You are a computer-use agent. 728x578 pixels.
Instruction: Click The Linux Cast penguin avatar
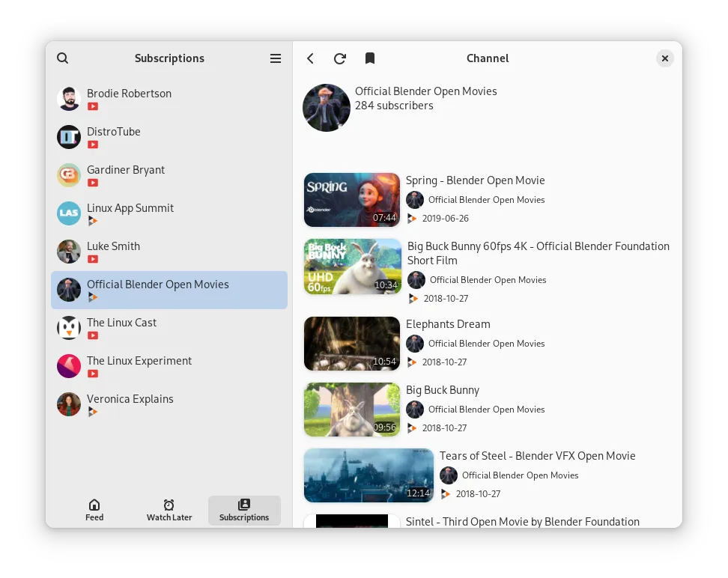tap(69, 328)
